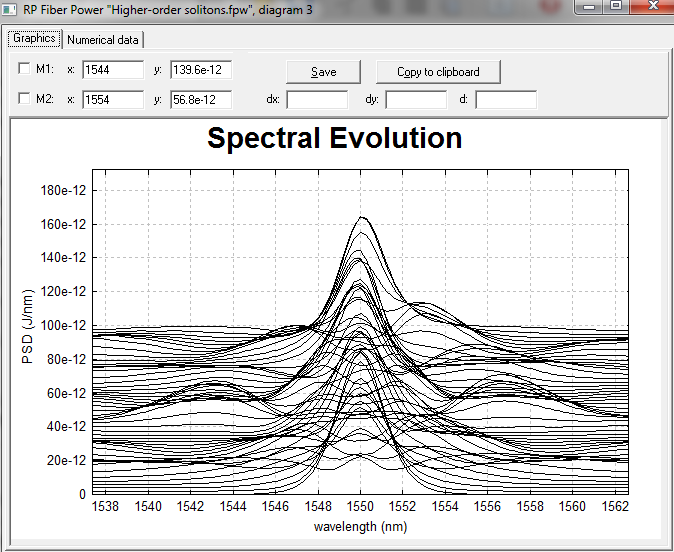Screen dimensions: 674x552
Task: Enable the M1 marker checkbox
Action: point(25,69)
